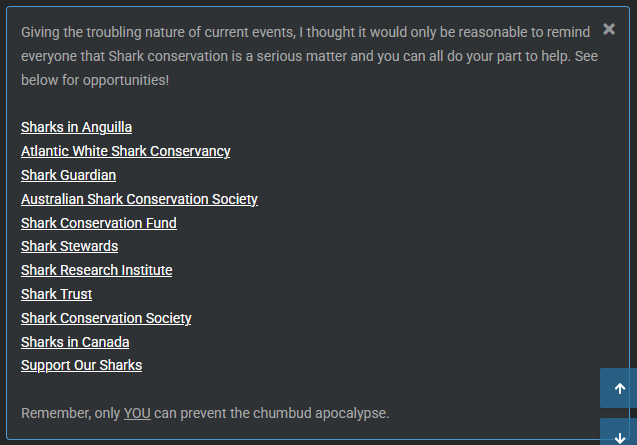Click the line starting 'everyone that Shark'

click(309, 56)
